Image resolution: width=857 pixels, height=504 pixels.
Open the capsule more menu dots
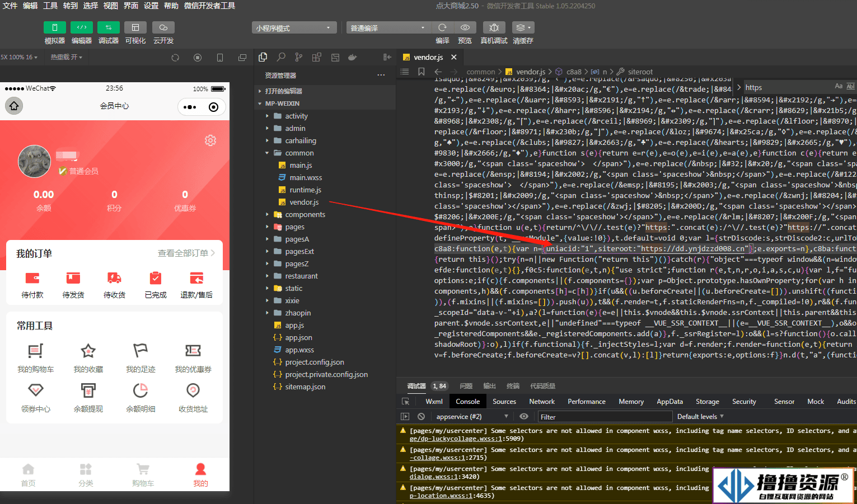coord(190,107)
